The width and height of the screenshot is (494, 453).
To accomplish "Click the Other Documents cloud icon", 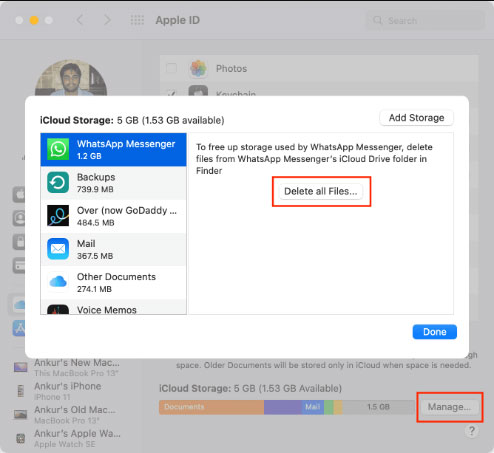I will tap(58, 282).
